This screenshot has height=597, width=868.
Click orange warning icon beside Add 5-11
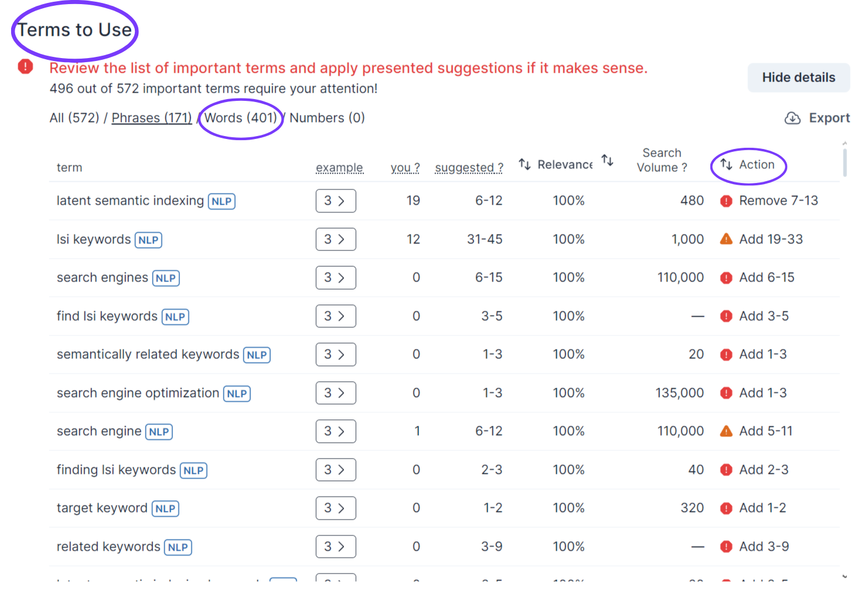coord(726,432)
